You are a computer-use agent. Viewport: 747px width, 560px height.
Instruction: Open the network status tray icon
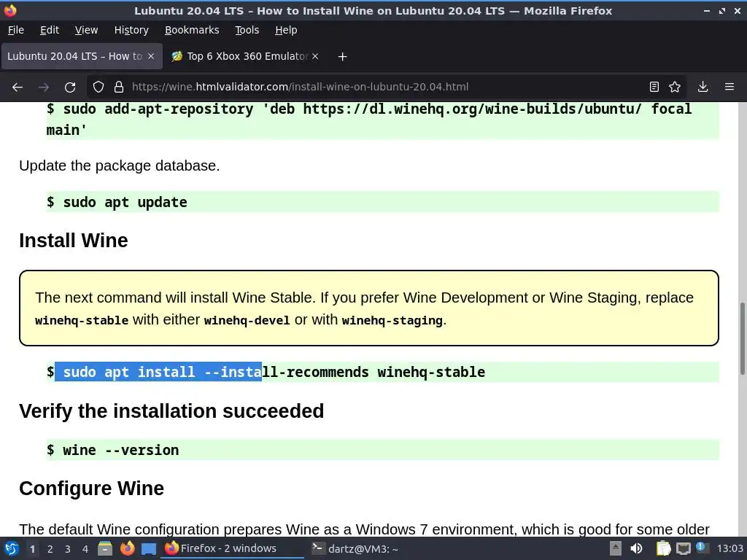click(x=684, y=548)
